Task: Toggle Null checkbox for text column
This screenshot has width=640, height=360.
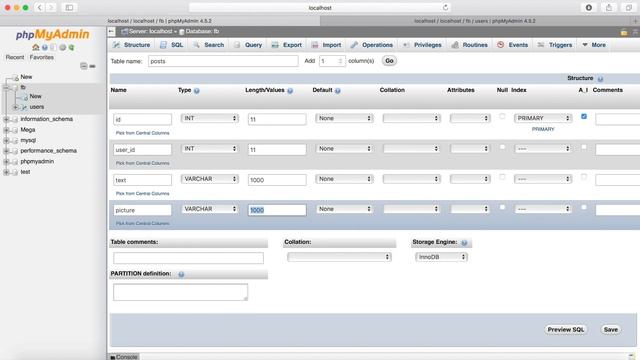Action: click(x=502, y=177)
